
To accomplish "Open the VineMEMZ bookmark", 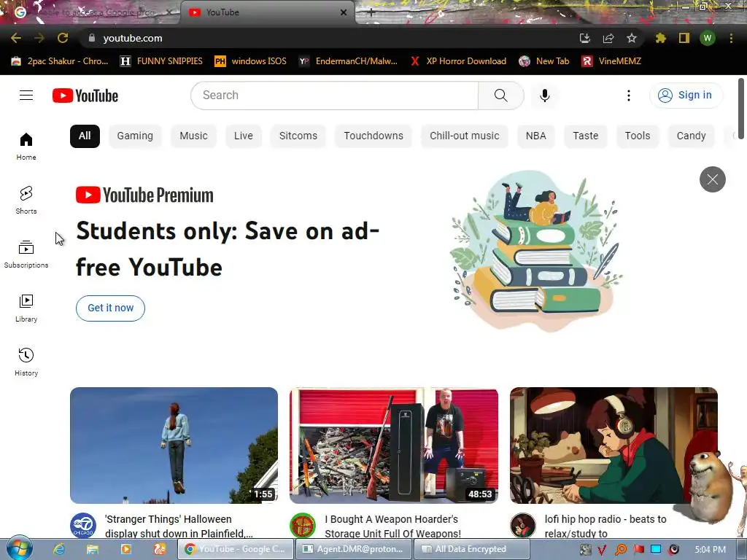I will 612,61.
